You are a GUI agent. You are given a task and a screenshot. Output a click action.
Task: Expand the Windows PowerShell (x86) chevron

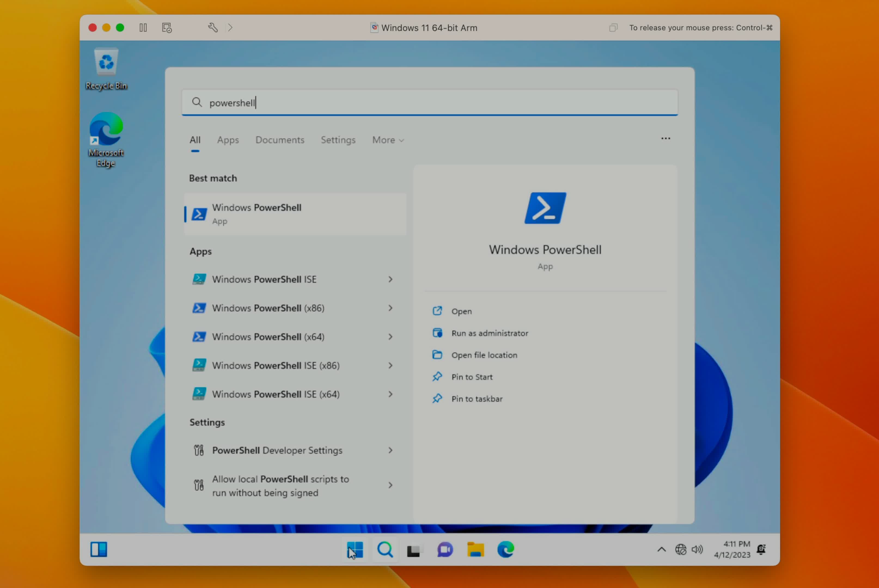click(390, 308)
